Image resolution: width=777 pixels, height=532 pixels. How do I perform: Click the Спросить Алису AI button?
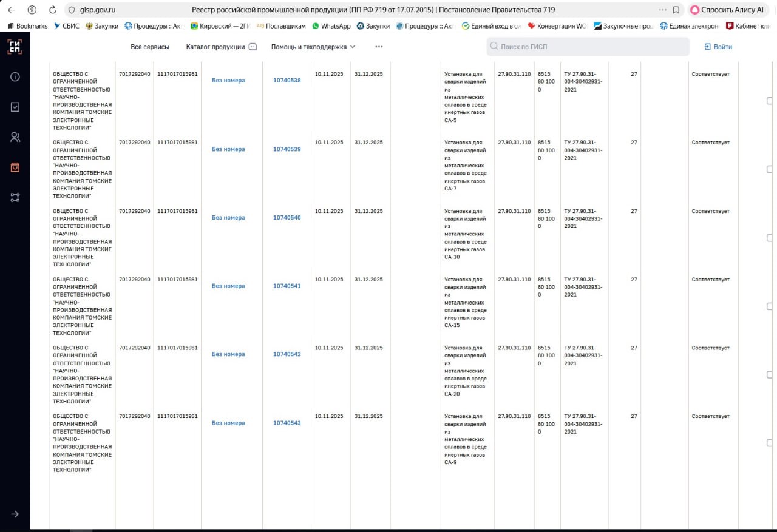726,10
